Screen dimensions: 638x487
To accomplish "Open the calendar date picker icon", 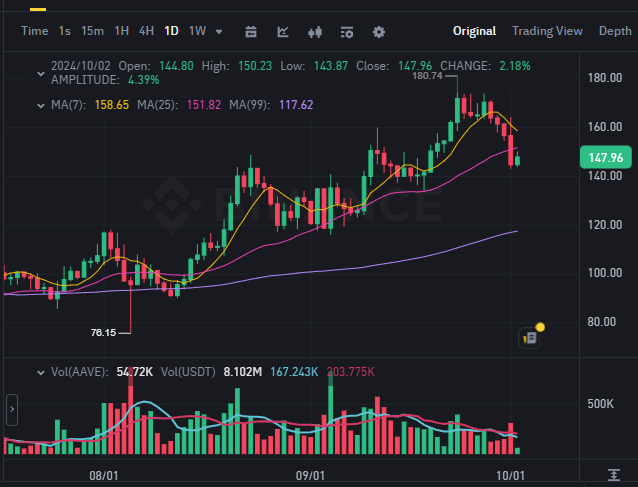I will [x=251, y=32].
